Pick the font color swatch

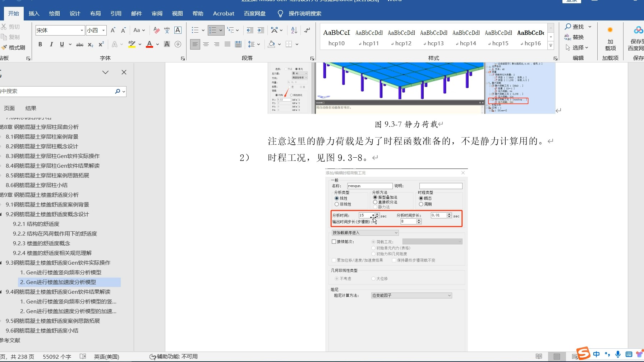point(149,45)
